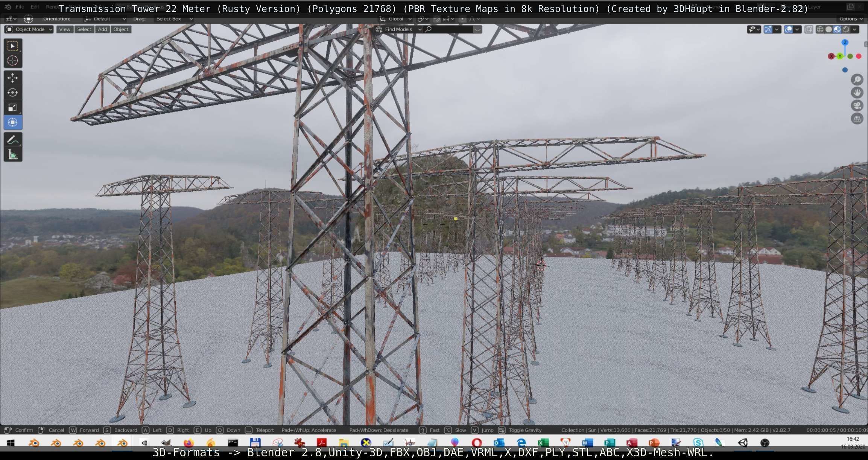
Task: Open the File menu
Action: click(x=20, y=7)
